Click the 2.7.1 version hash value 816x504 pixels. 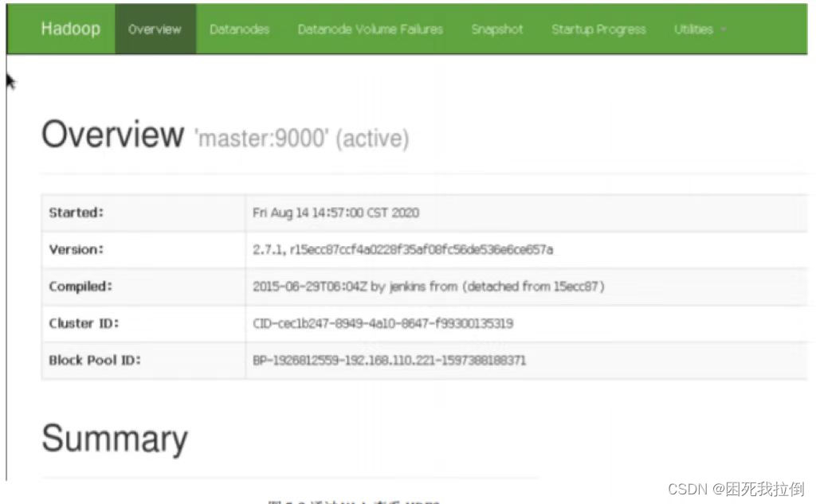click(x=402, y=250)
